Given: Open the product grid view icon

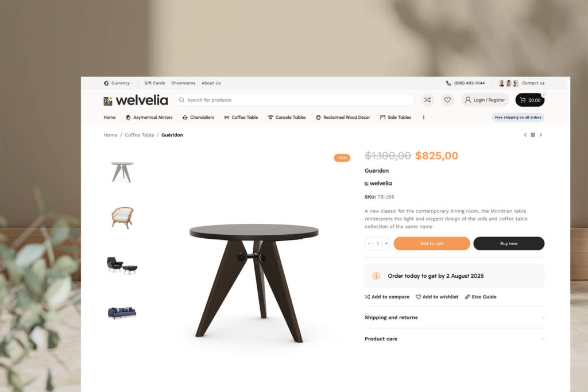Looking at the screenshot, I should 533,135.
